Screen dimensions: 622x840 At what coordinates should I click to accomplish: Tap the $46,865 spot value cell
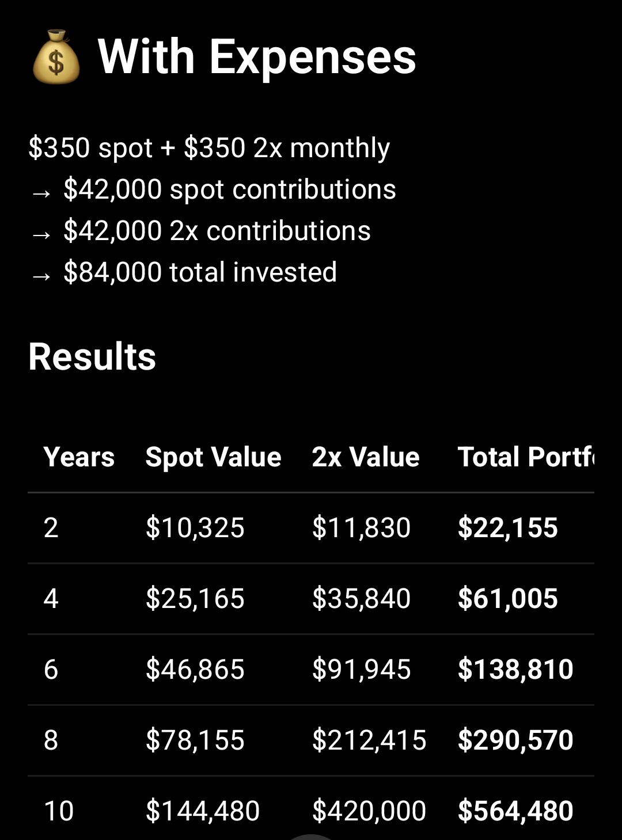[195, 670]
